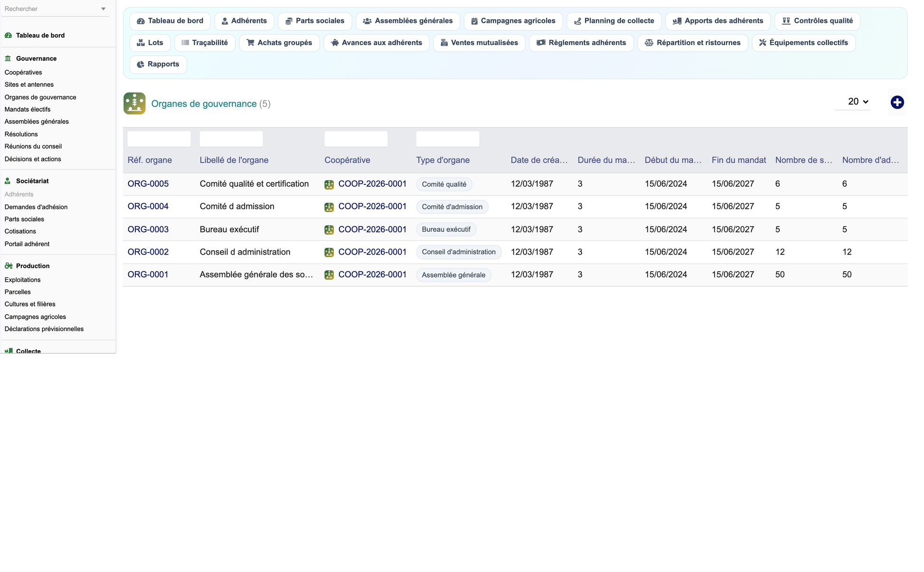Screen dimensions: 924x572
Task: Click the Type d'organe filter field
Action: tap(448, 139)
